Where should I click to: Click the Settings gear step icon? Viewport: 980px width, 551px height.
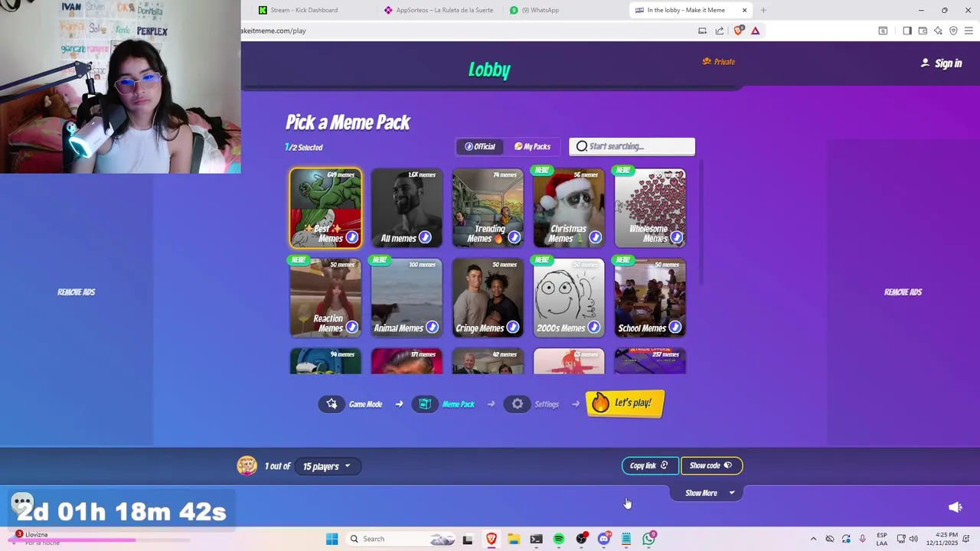518,404
